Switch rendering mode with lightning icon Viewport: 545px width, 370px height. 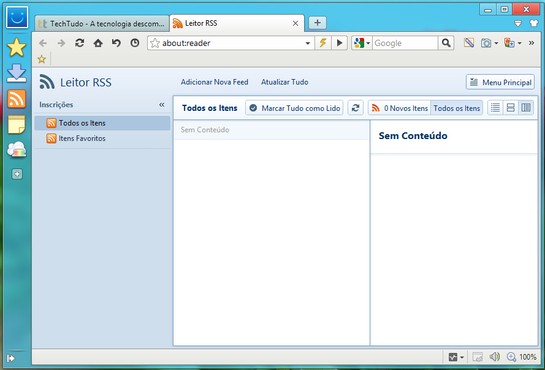(323, 43)
